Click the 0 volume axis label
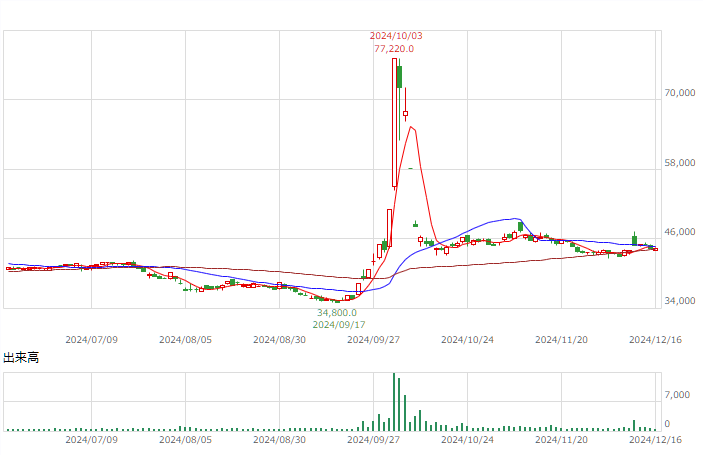Screen dimensions: 703x455 (x=667, y=424)
